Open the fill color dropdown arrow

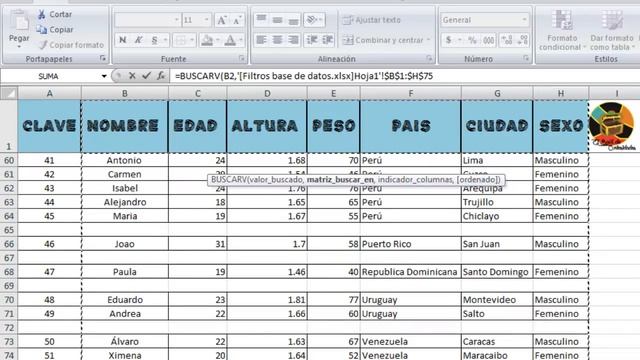pyautogui.click(x=218, y=40)
